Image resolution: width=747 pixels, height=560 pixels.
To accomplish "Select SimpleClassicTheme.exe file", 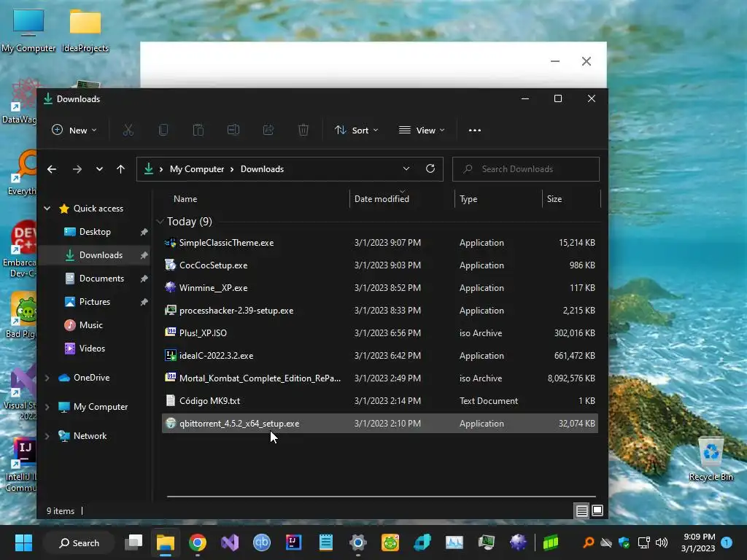I will point(379,243).
